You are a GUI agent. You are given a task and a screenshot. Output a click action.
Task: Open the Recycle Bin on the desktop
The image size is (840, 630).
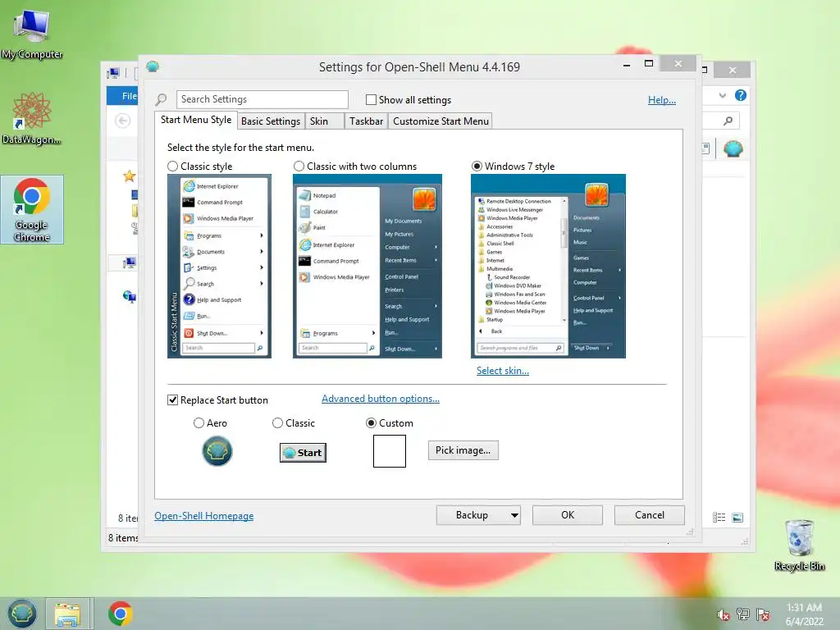coord(799,545)
